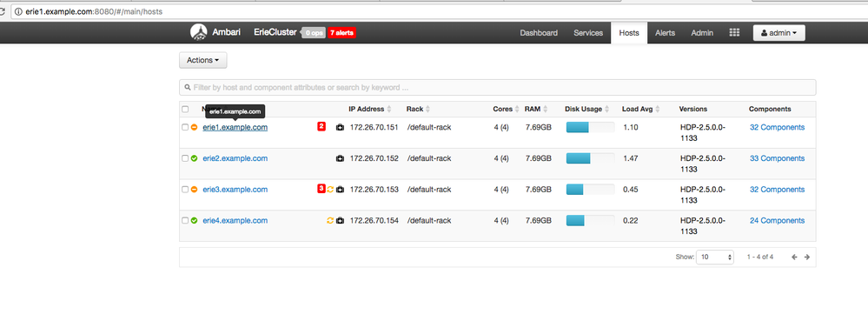Check the erie1.example.com row checkbox
The width and height of the screenshot is (868, 328).
pos(185,127)
